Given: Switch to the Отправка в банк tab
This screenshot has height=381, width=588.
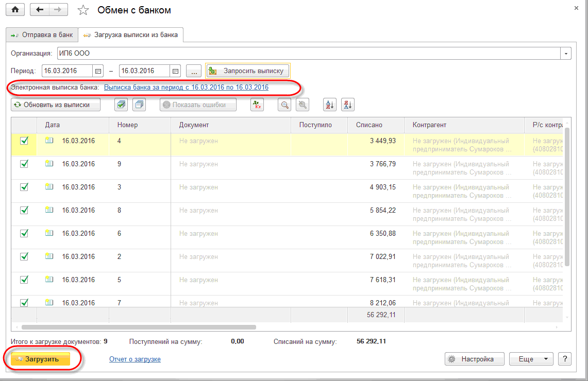Looking at the screenshot, I should (x=42, y=35).
